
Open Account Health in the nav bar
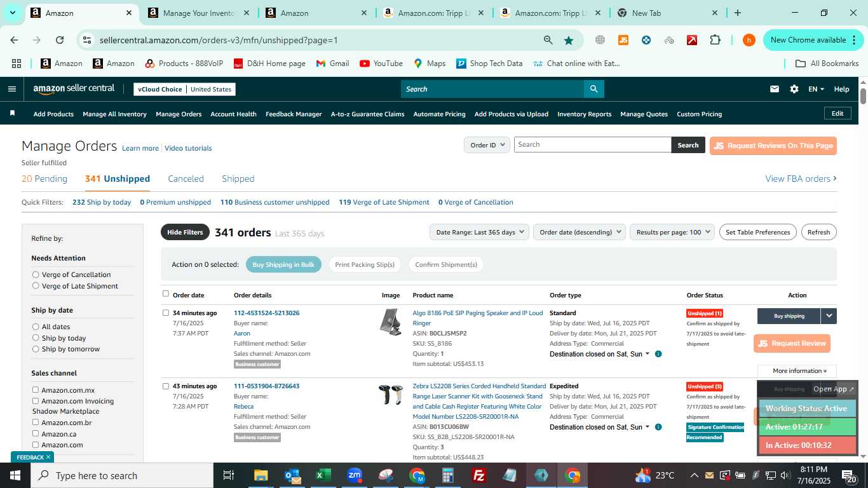(x=233, y=114)
